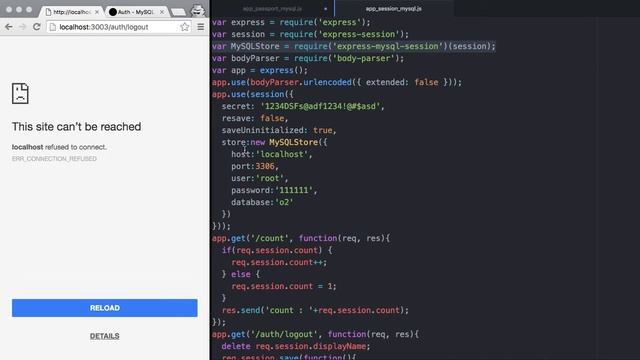Click the ERR_CONNECTION_REFUSED text

click(54, 159)
